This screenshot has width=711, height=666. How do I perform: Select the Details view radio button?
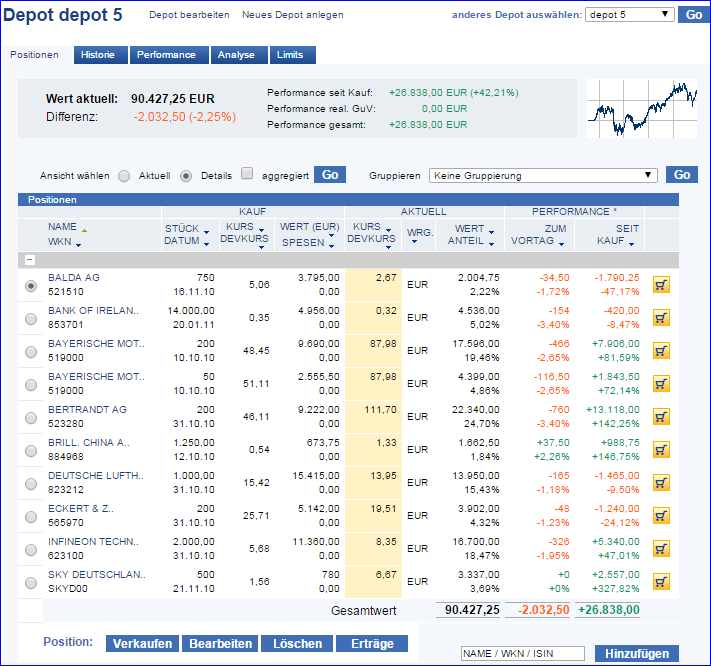pyautogui.click(x=186, y=176)
